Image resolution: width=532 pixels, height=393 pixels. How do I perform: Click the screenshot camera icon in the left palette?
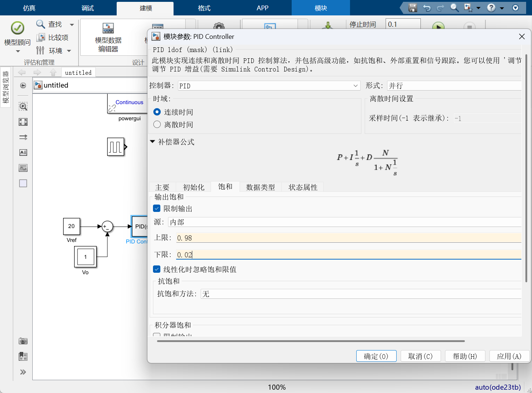[23, 341]
